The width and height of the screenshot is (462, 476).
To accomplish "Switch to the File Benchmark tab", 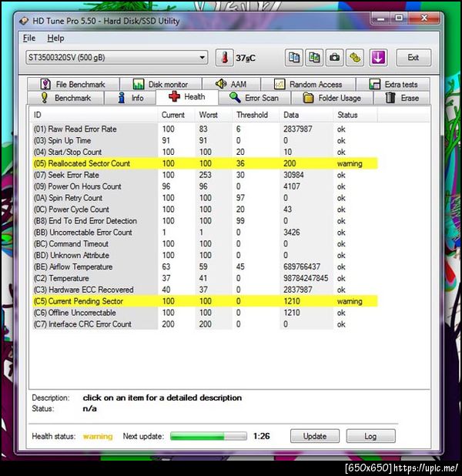I will pos(73,84).
